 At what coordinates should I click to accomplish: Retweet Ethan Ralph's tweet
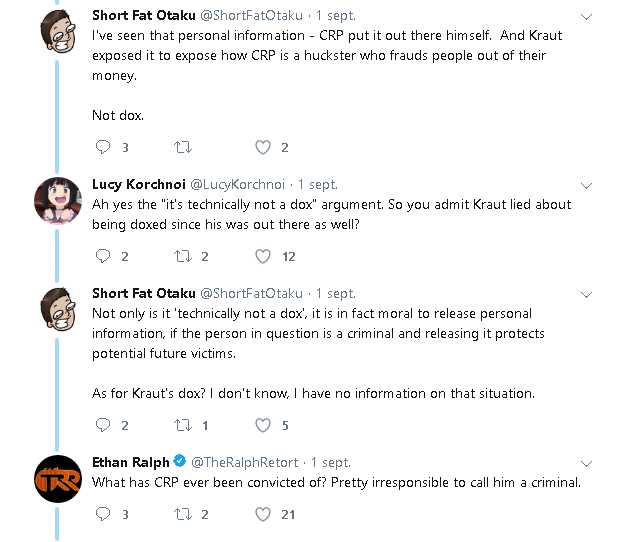183,514
